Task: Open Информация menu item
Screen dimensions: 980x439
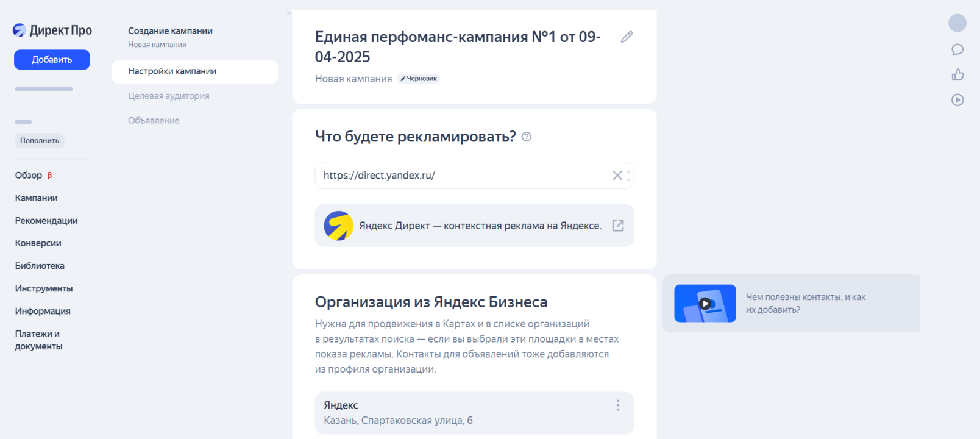Action: coord(43,311)
